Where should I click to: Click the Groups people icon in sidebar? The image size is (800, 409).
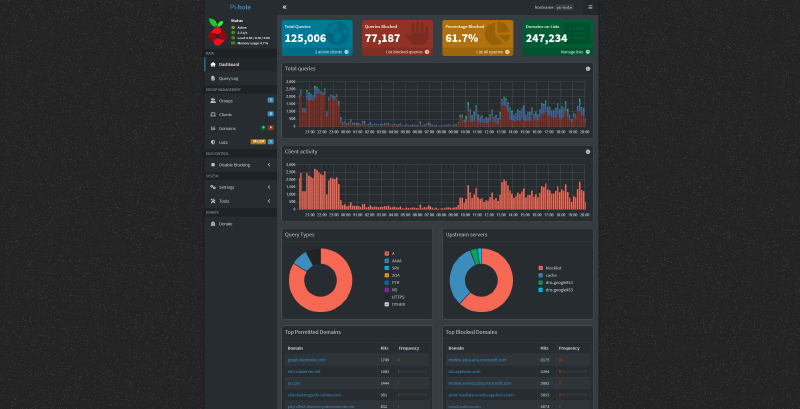[x=213, y=100]
